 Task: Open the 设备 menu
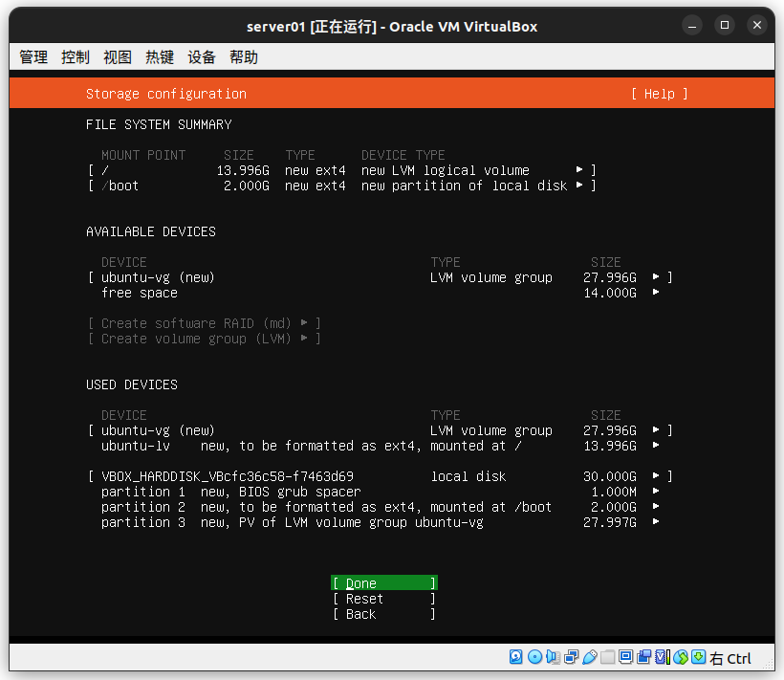click(202, 57)
